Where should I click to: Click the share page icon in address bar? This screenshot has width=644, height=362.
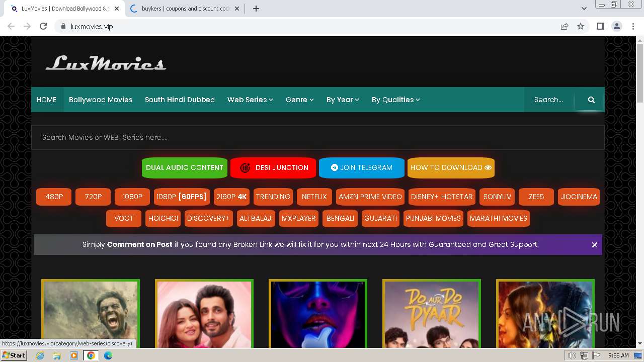[565, 26]
